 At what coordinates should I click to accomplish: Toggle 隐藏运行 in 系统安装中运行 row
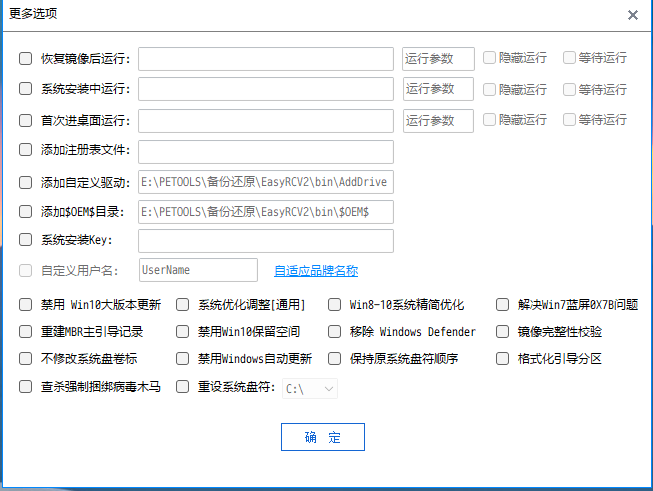coord(489,89)
